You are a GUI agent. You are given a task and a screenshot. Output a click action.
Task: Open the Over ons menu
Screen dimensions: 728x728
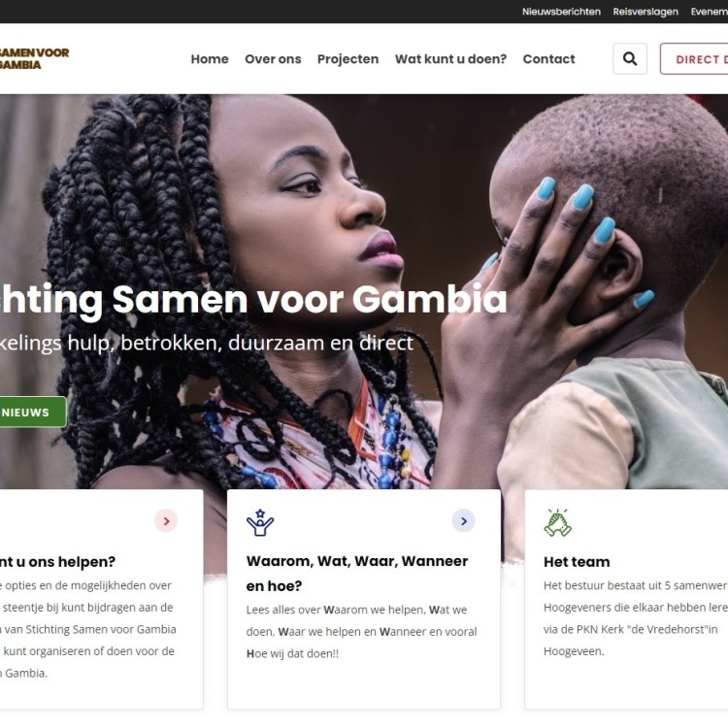273,59
